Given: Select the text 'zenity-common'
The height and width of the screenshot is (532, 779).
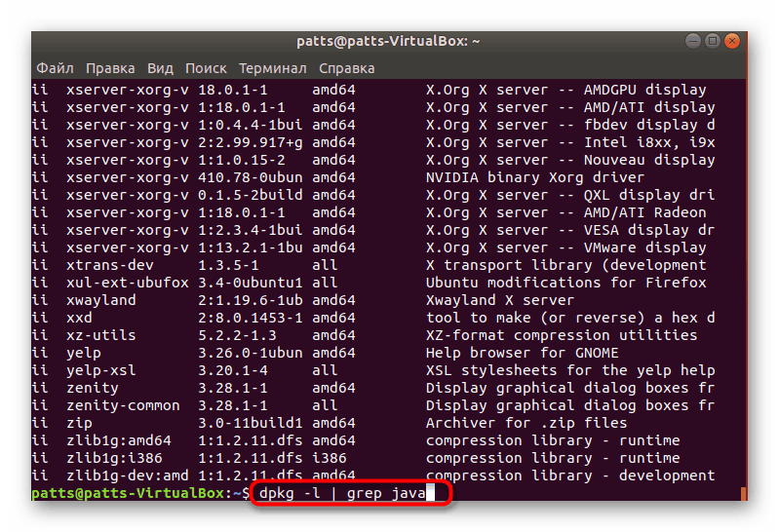Looking at the screenshot, I should pyautogui.click(x=123, y=405).
